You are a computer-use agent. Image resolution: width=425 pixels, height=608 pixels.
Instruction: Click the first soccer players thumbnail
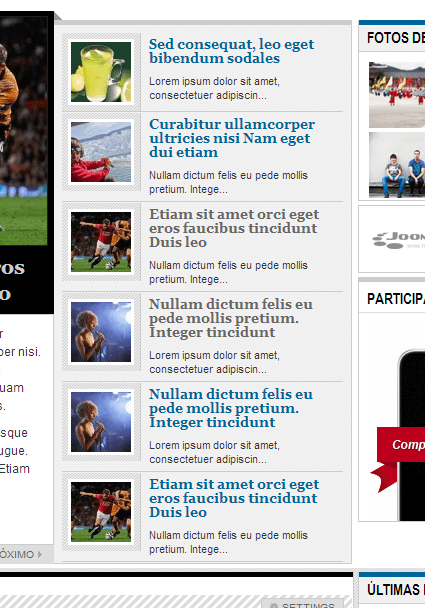101,242
